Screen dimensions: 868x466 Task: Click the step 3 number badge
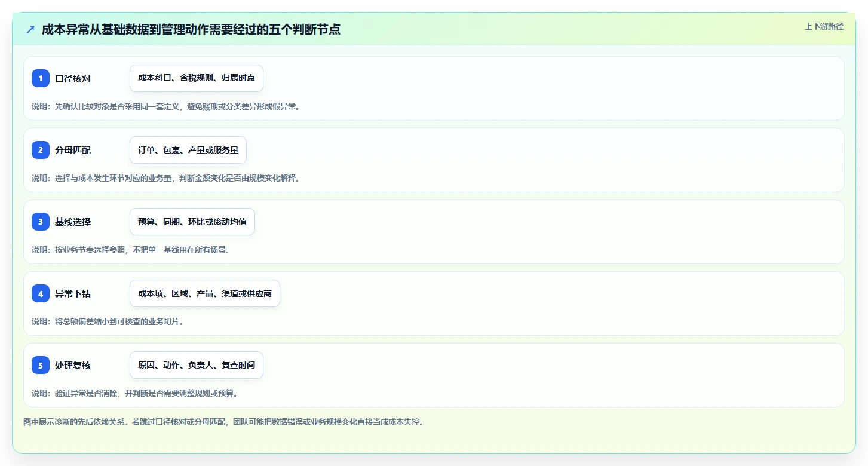pos(41,222)
